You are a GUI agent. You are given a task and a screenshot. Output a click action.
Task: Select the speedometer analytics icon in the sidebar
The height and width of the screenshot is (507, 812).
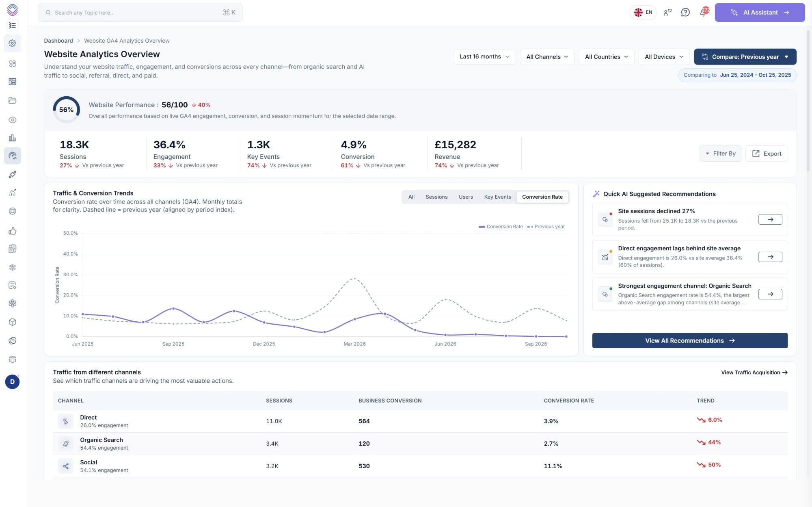pyautogui.click(x=13, y=156)
